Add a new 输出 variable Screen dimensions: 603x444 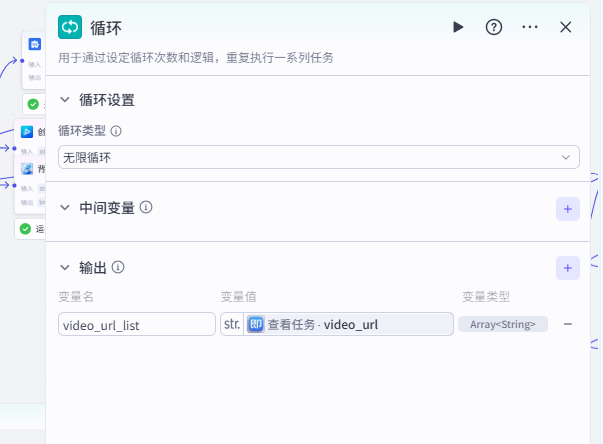tap(567, 268)
